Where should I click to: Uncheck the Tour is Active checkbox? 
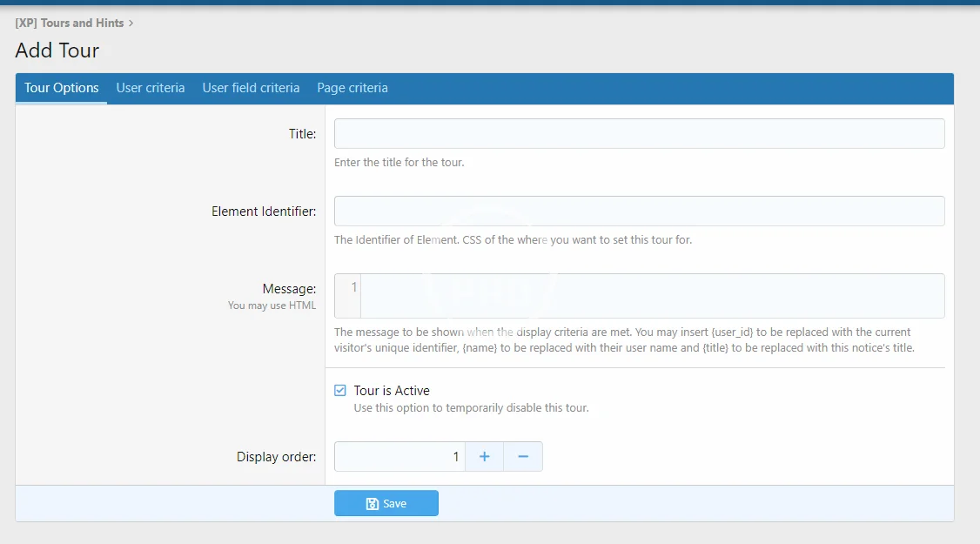340,391
